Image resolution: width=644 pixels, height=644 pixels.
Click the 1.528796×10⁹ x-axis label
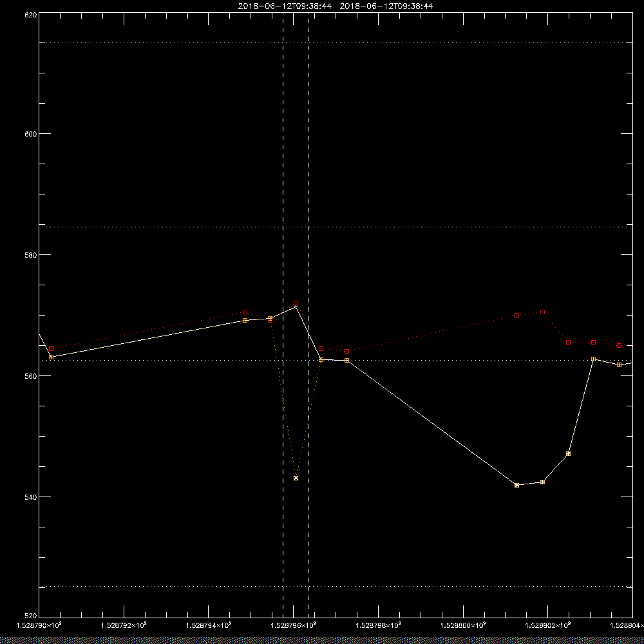[294, 625]
